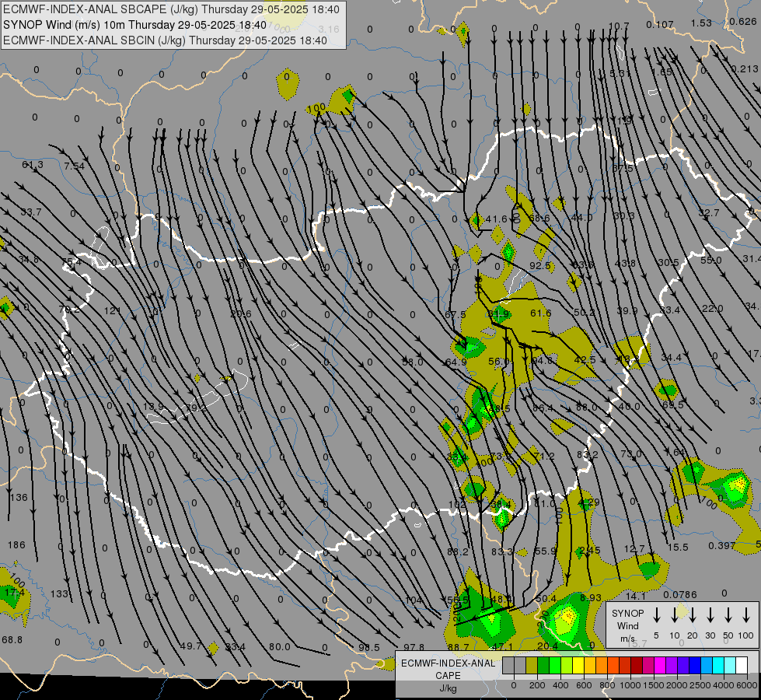The image size is (761, 700).
Task: Click the white swatch at CAPE scale end
Action: 742,666
